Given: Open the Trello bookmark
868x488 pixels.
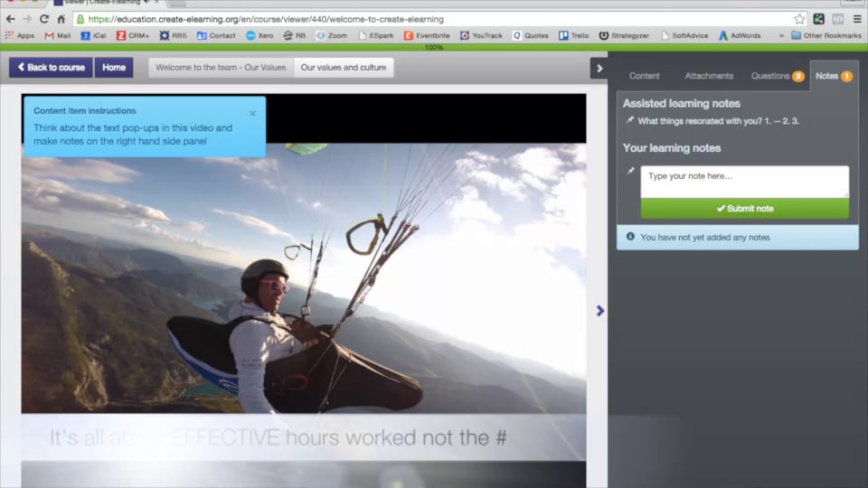Looking at the screenshot, I should tap(573, 35).
